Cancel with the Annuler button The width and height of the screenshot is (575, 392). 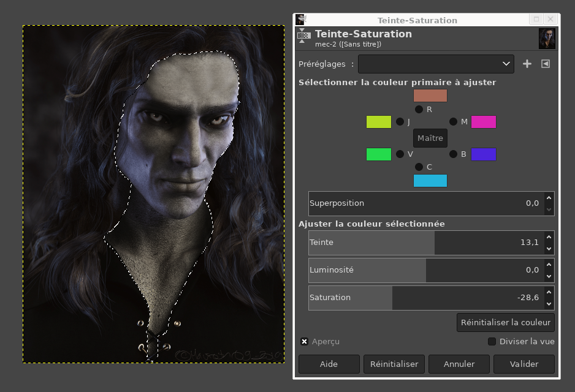[x=459, y=364]
